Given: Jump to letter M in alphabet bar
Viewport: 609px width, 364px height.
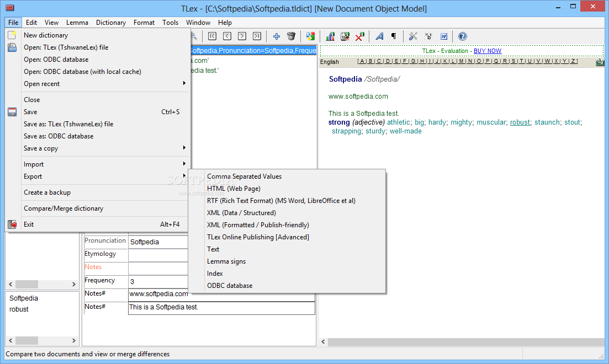Looking at the screenshot, I should (x=461, y=61).
